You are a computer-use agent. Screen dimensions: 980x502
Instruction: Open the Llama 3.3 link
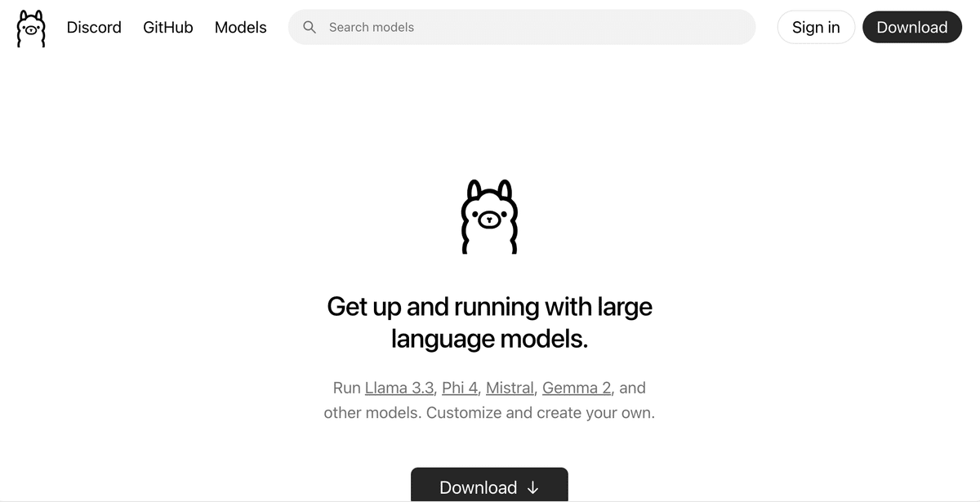pyautogui.click(x=399, y=388)
